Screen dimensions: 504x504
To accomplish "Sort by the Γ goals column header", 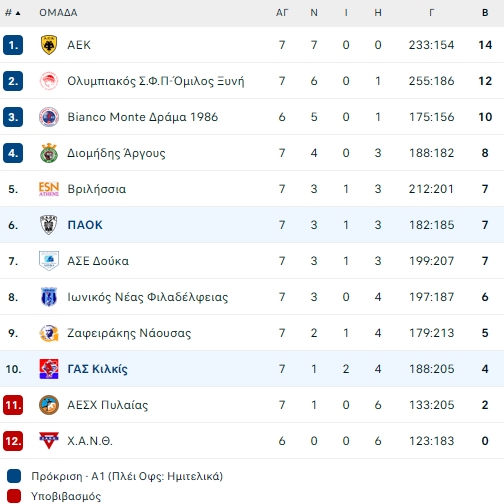I will click(431, 13).
